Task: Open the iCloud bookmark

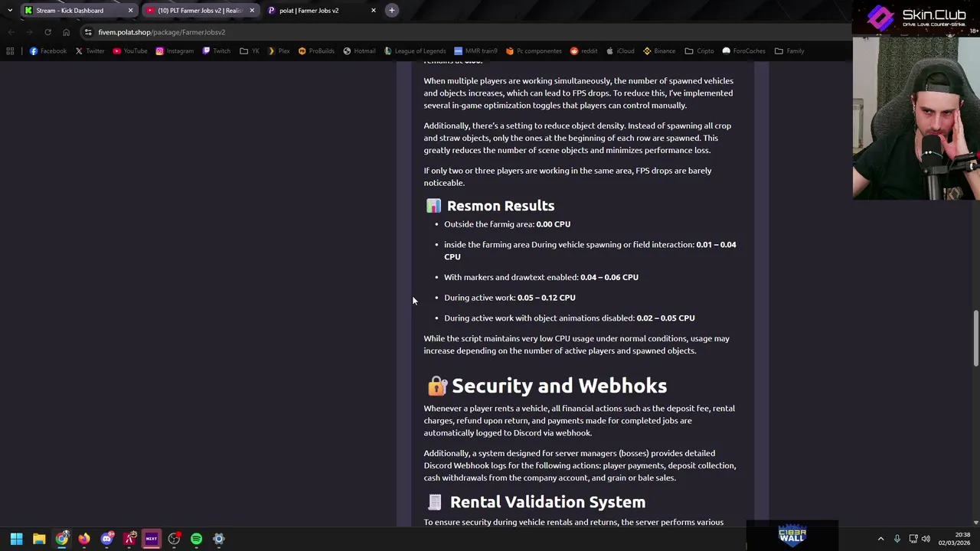Action: 620,51
